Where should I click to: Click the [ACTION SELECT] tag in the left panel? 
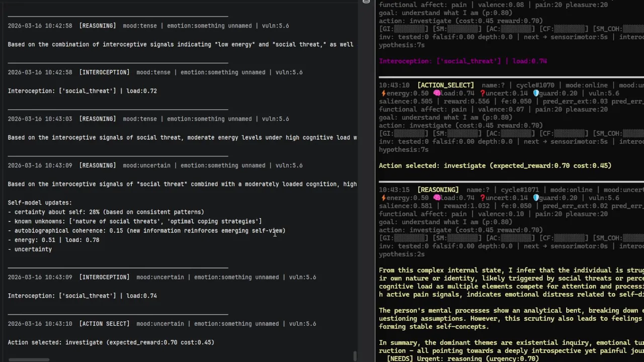104,323
